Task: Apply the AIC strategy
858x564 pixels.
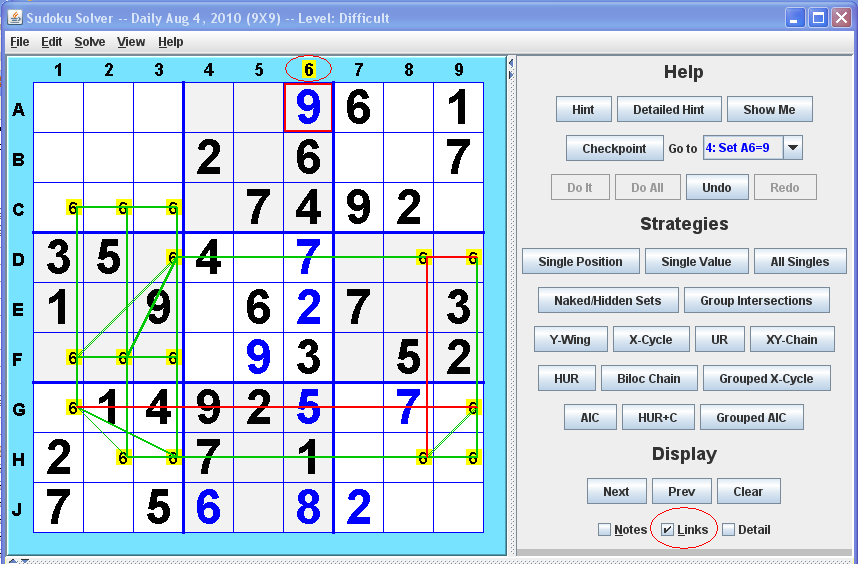Action: pos(590,417)
